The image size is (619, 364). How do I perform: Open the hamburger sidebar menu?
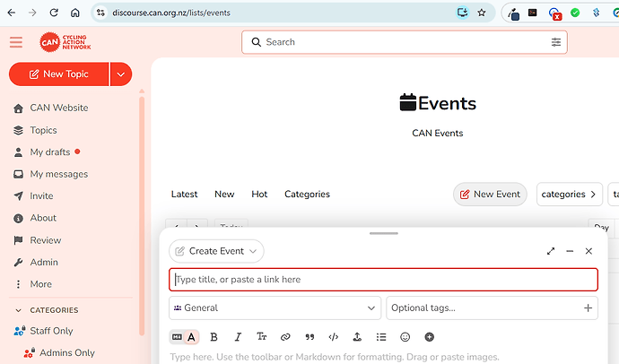pyautogui.click(x=16, y=42)
